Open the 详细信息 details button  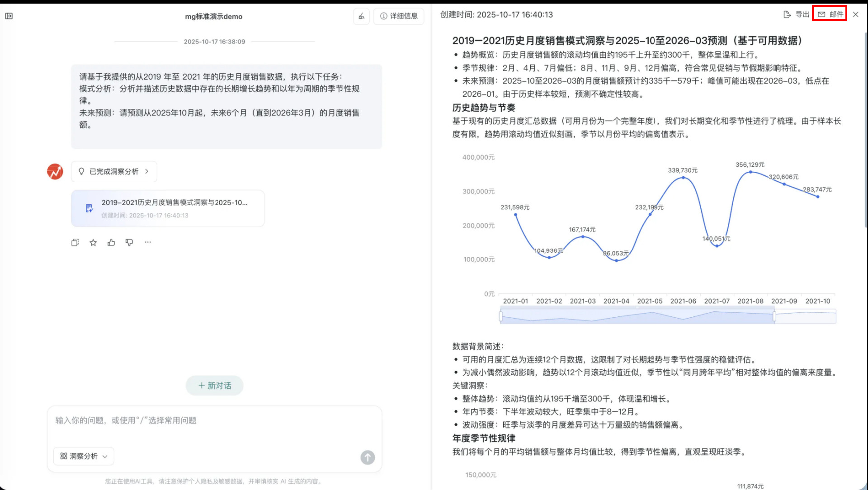(x=399, y=16)
